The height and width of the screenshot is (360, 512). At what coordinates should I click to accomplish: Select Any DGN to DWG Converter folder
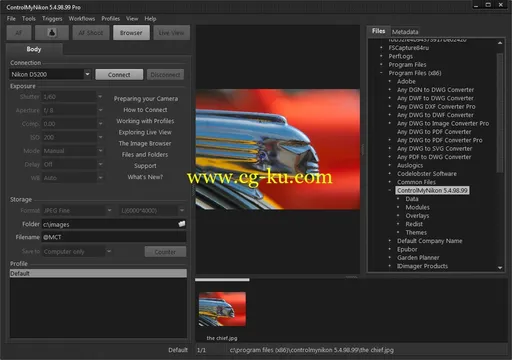pos(435,90)
